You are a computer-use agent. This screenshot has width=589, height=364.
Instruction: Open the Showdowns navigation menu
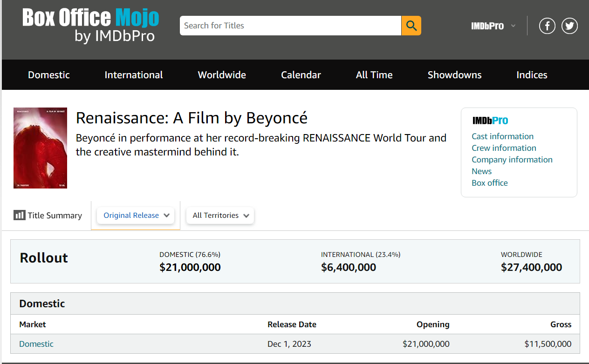(455, 75)
